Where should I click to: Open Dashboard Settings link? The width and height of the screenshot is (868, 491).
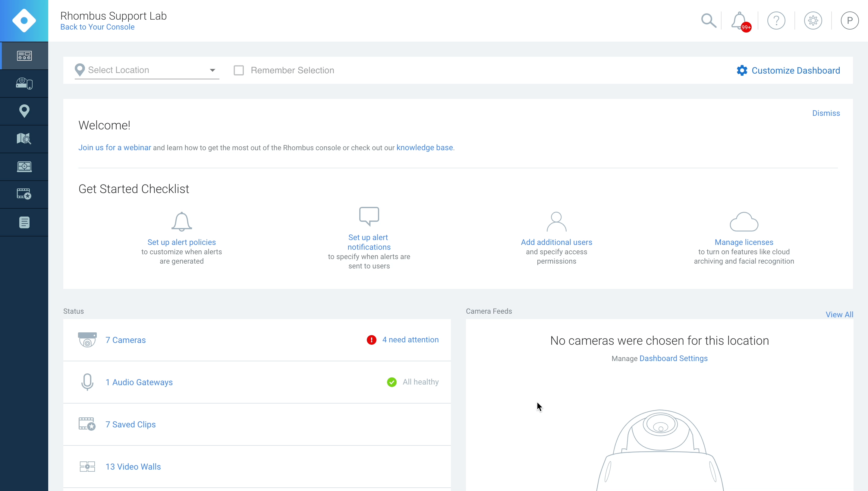point(673,359)
